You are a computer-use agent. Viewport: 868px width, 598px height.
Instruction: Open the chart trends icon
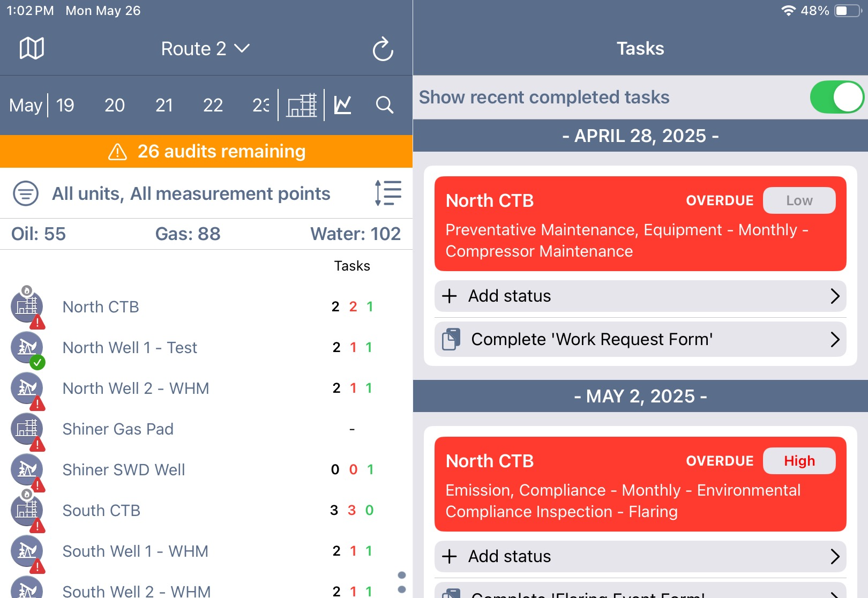coord(342,105)
